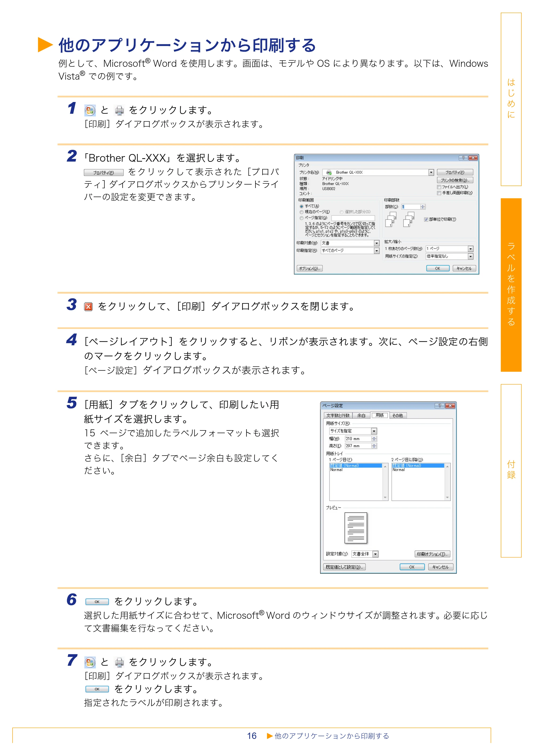Image resolution: width=534 pixels, height=756 pixels.
Task: Click the red X icon in step 3
Action: click(x=88, y=307)
